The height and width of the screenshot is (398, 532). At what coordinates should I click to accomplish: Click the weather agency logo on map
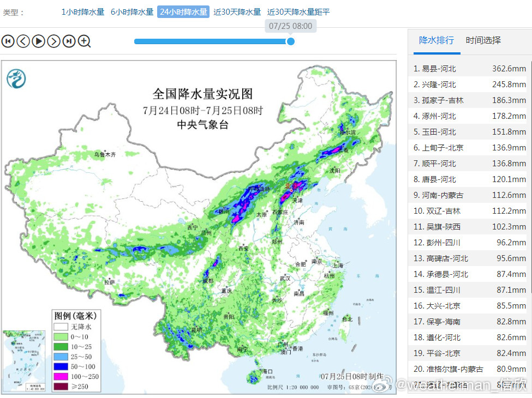16,79
